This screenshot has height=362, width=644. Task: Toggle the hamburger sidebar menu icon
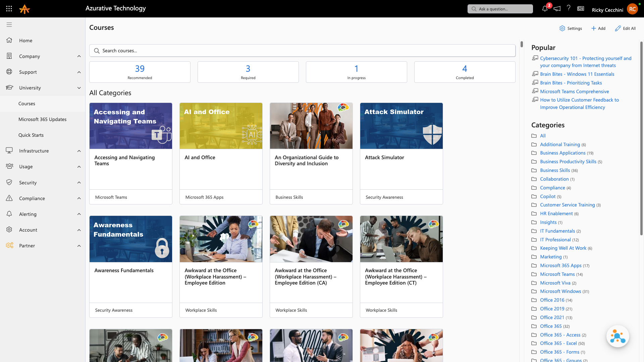(x=9, y=24)
